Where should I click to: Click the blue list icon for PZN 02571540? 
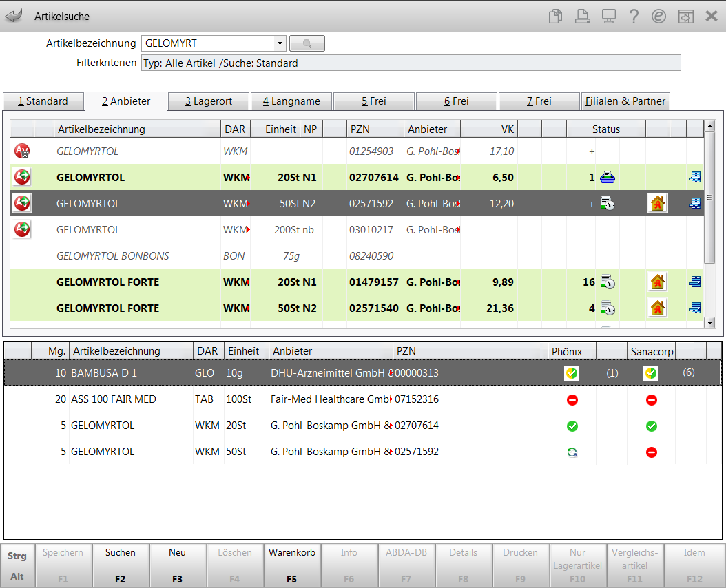coord(695,308)
